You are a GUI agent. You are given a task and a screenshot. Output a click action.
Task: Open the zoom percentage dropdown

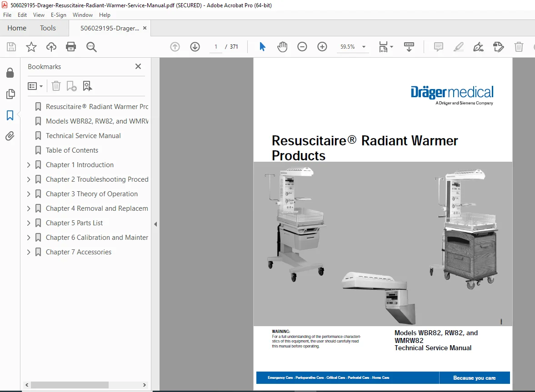point(364,47)
